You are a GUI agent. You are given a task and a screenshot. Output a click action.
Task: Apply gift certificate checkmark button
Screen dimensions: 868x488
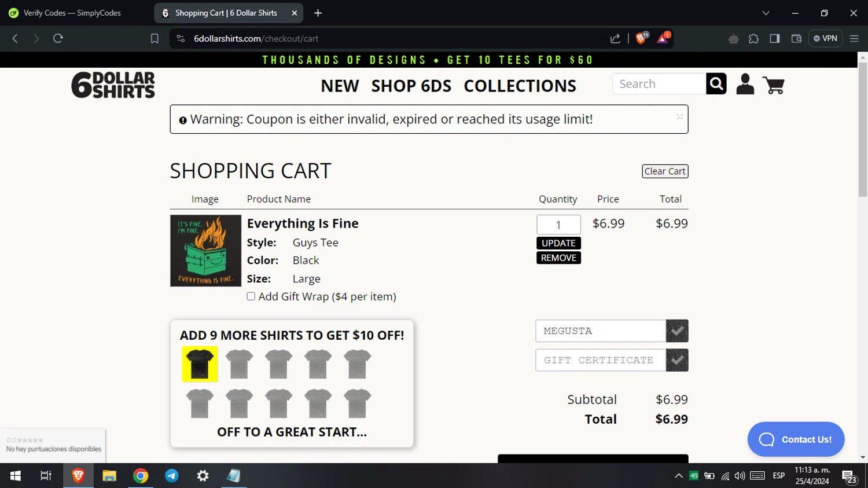(677, 360)
